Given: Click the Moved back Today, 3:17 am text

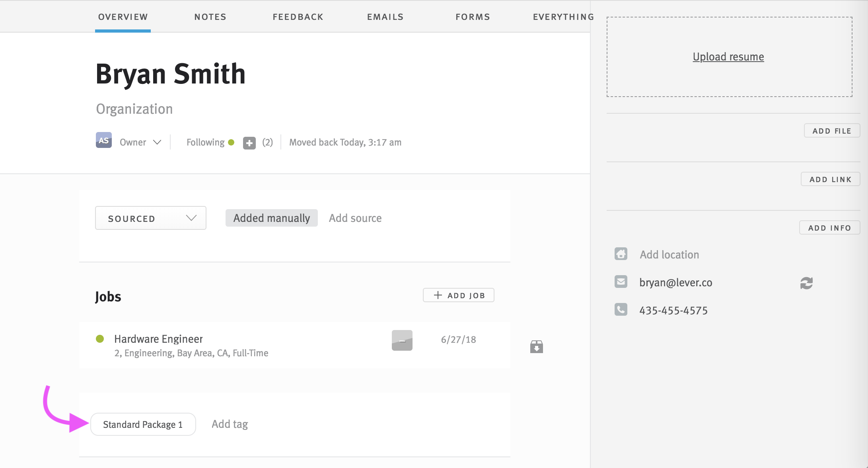Looking at the screenshot, I should [x=345, y=142].
